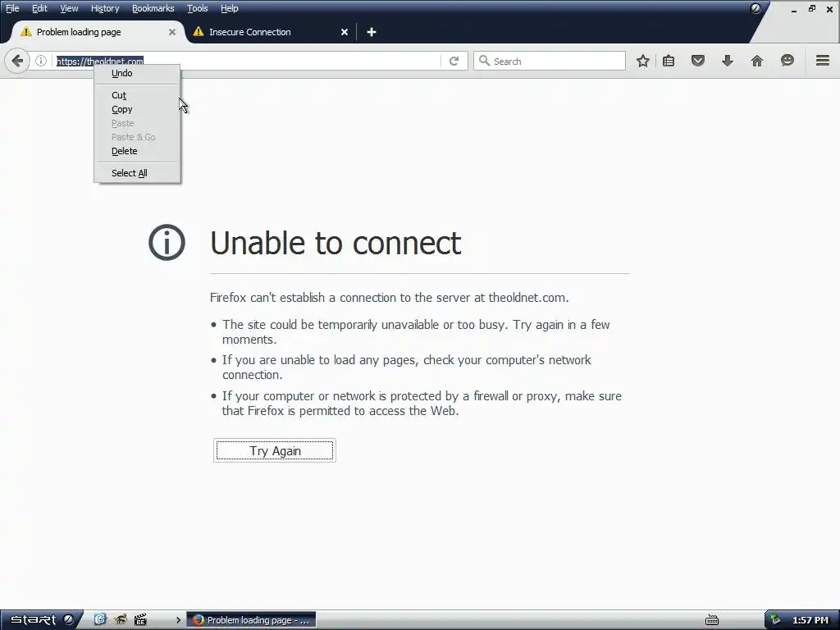
Task: Click the bullet about firewall or proxy
Action: [422, 404]
